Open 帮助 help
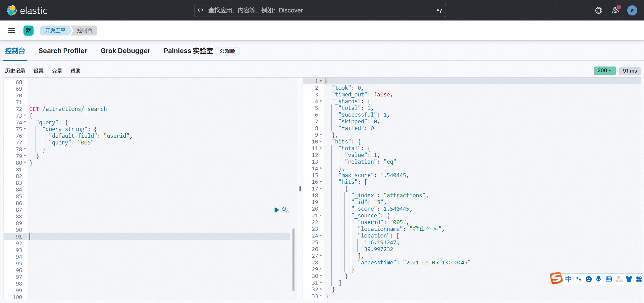 [75, 71]
